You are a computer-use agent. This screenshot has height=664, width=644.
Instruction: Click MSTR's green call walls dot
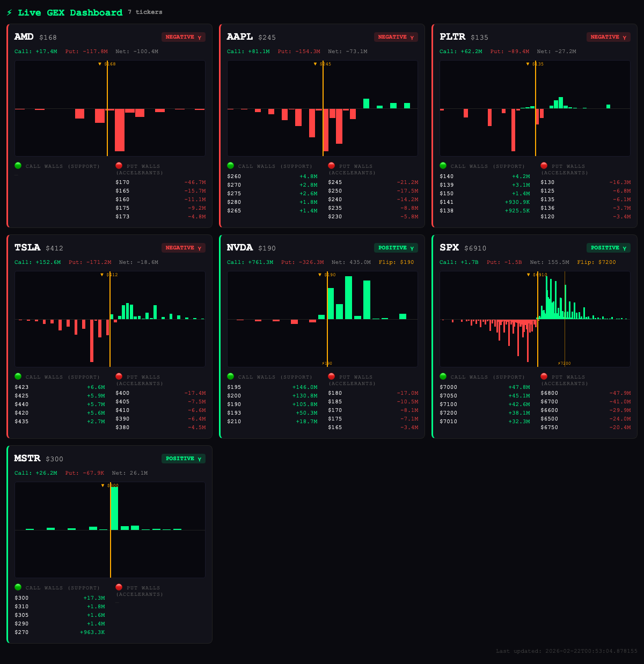tap(18, 587)
